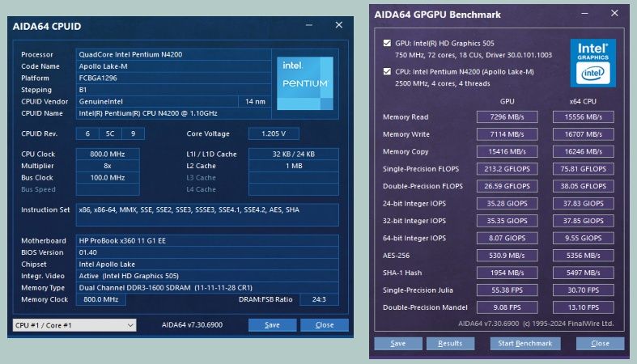This screenshot has height=364, width=637.
Task: Click the 14 nm process value
Action: (x=255, y=101)
